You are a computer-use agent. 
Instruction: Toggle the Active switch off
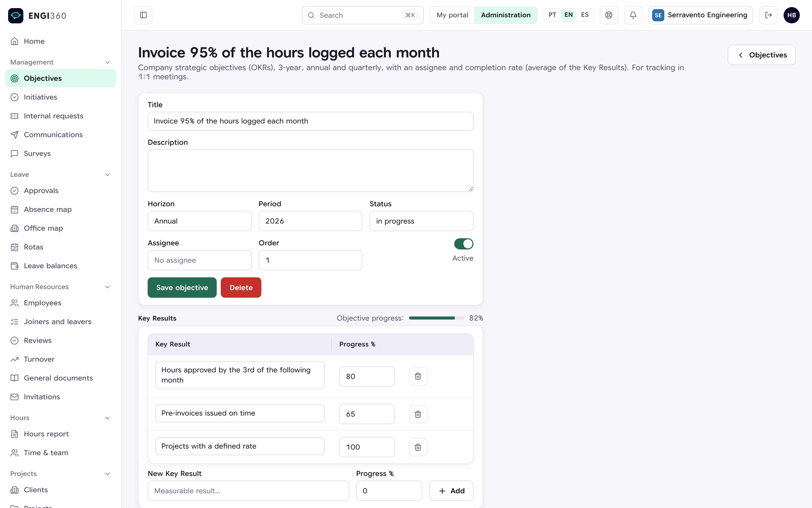[x=463, y=244]
